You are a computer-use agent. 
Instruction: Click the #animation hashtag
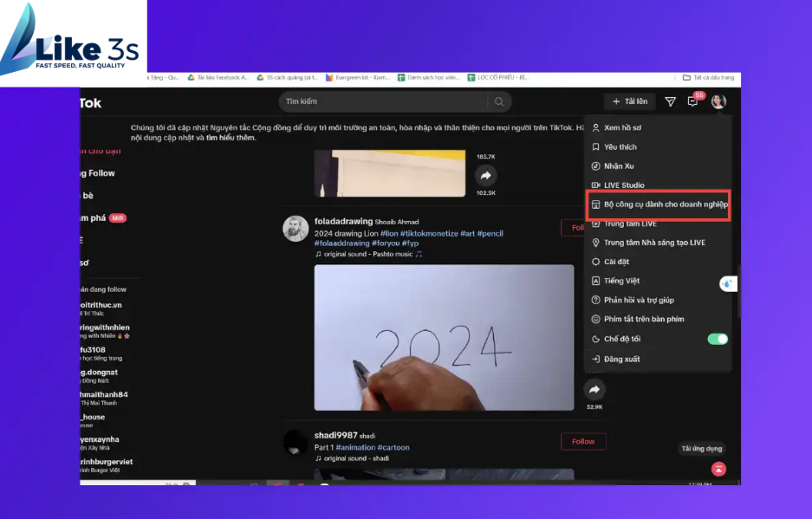[355, 448]
